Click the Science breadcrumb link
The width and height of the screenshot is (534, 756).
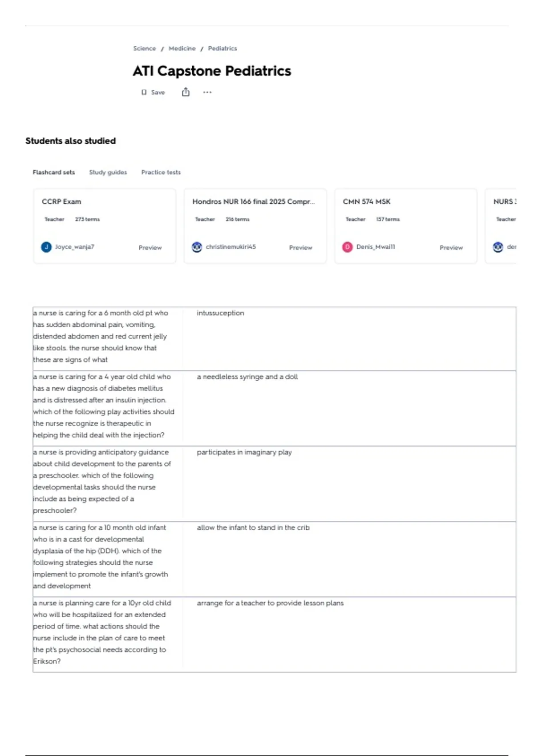(145, 48)
